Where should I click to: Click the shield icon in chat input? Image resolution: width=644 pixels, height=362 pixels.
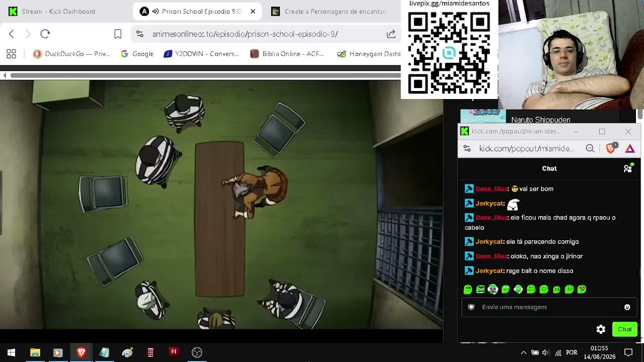(471, 307)
